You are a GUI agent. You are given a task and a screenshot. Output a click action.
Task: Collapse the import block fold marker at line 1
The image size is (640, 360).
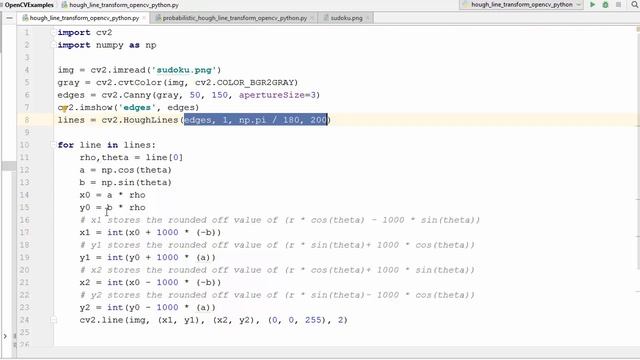click(53, 32)
